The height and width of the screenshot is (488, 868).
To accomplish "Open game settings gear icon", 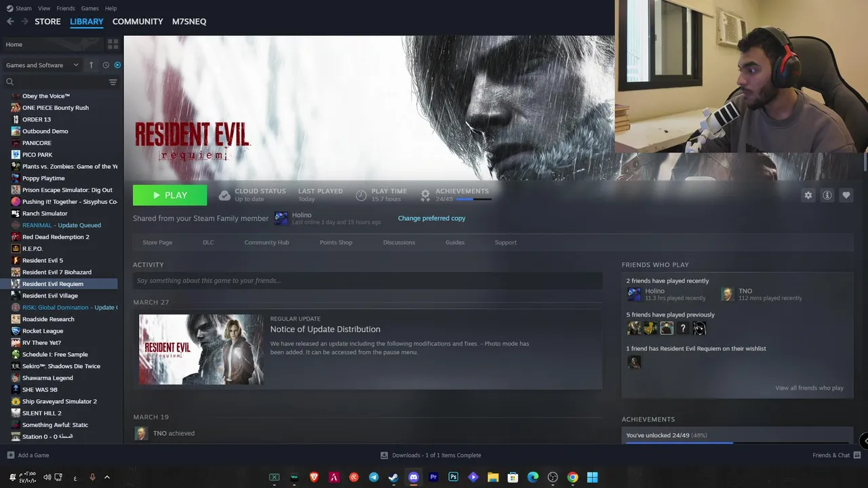I will (808, 195).
